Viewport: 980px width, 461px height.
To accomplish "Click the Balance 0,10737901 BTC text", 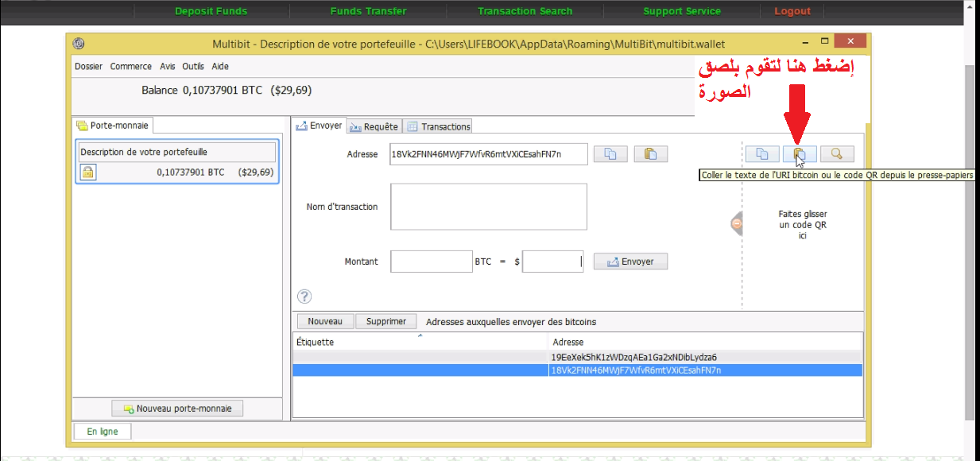I will coord(202,90).
